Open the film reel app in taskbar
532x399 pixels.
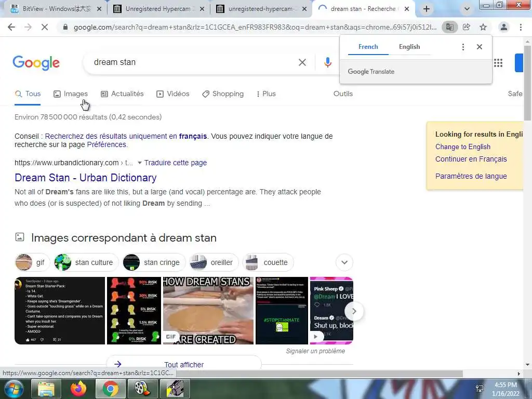click(x=142, y=389)
